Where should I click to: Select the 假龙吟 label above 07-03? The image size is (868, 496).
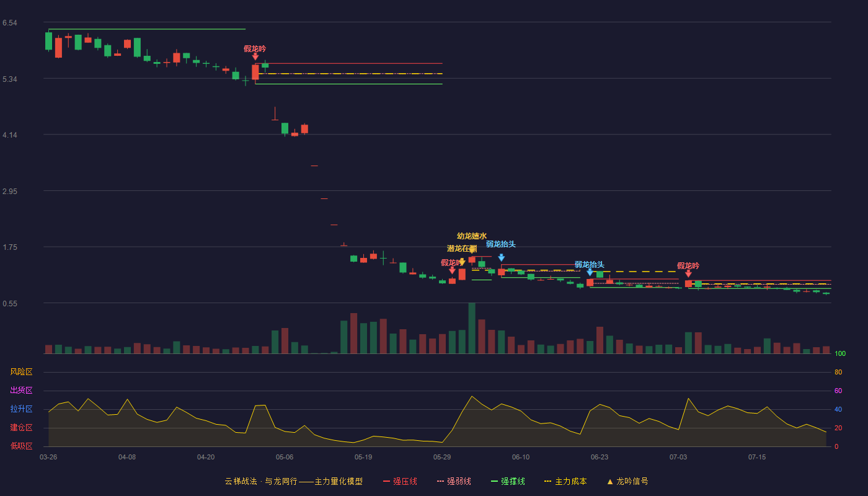click(x=688, y=265)
